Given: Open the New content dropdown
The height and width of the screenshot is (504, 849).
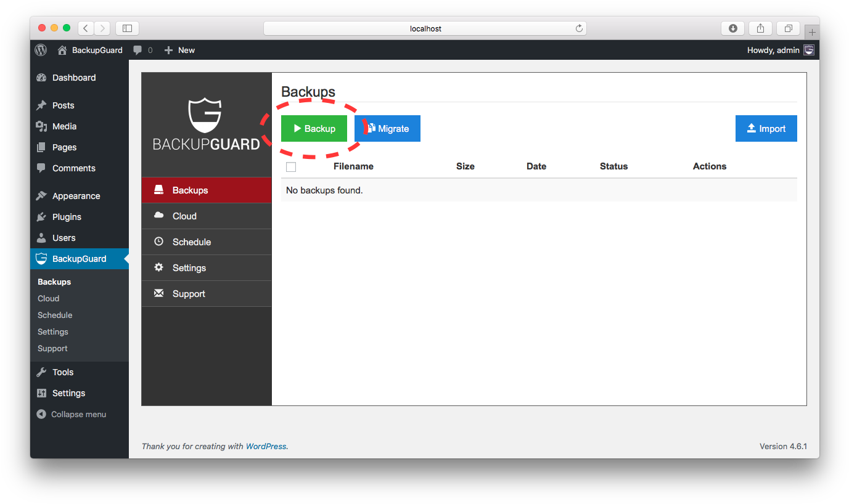Looking at the screenshot, I should point(179,50).
